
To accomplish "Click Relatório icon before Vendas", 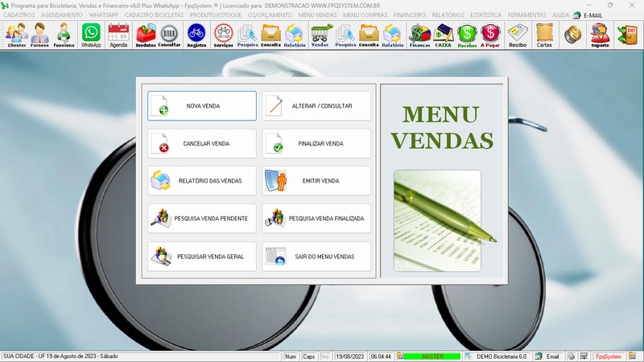I will 295,35.
